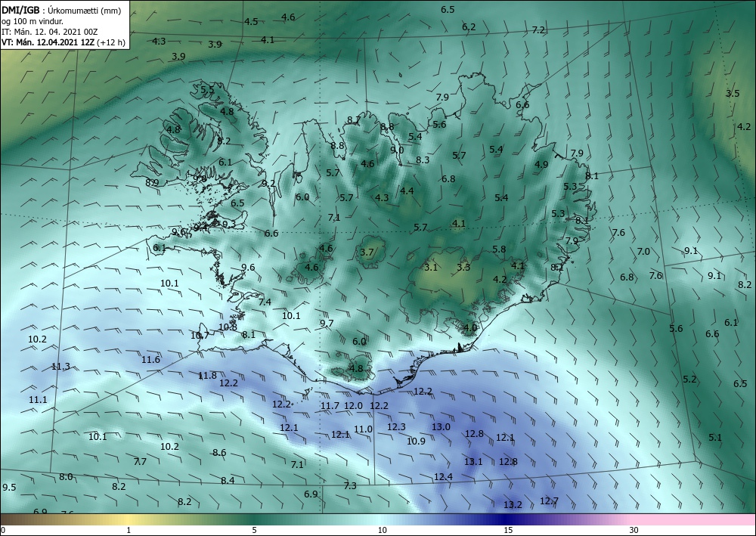This screenshot has height=536, width=756.
Task: Click the map value 4.0
Action: [x=469, y=328]
